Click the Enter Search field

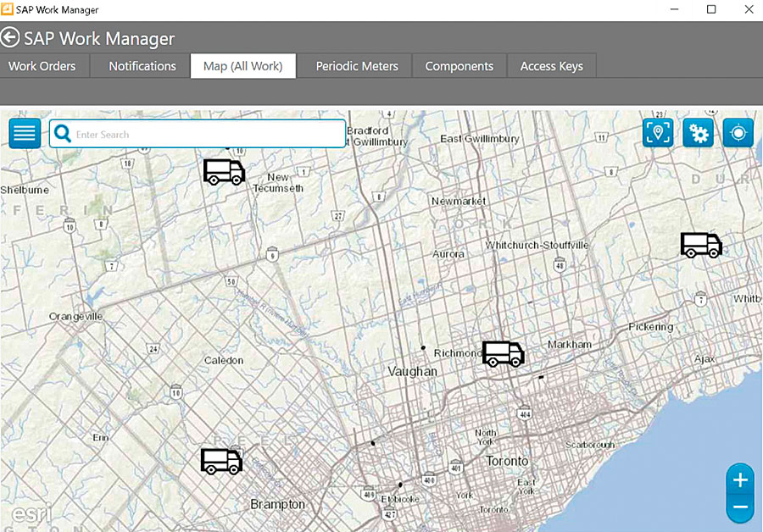click(198, 134)
